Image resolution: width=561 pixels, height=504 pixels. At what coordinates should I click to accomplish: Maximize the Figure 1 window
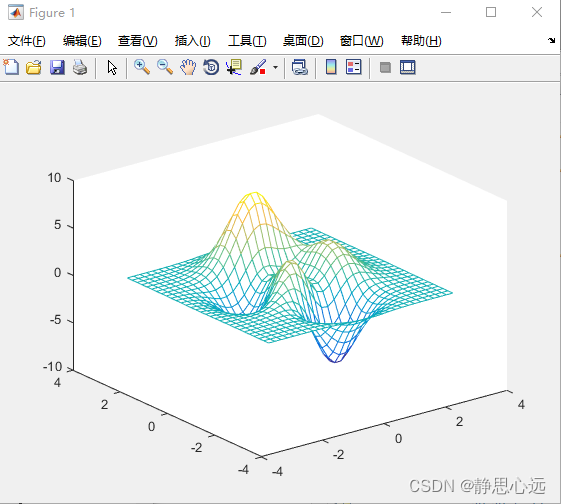coord(491,13)
